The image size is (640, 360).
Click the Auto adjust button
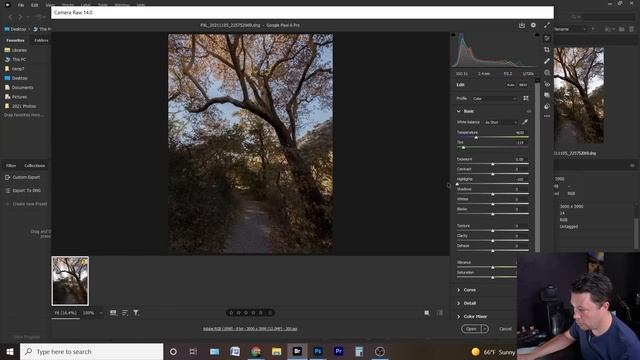(x=511, y=85)
